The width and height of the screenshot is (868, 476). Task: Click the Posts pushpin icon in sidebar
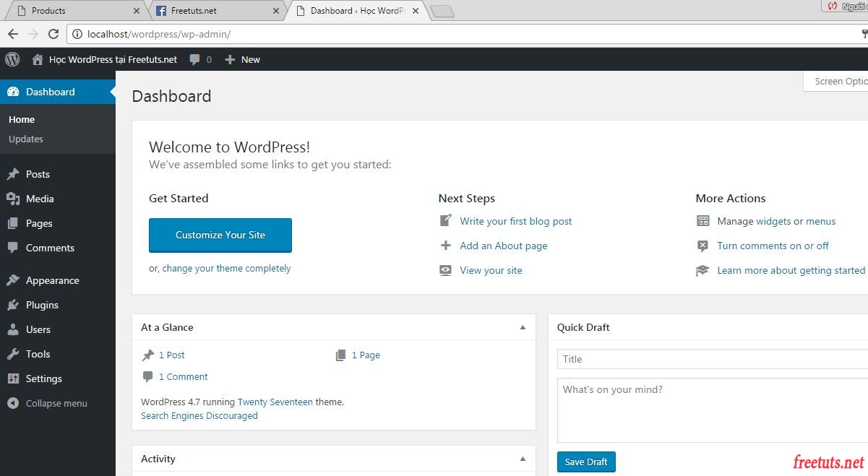12,174
